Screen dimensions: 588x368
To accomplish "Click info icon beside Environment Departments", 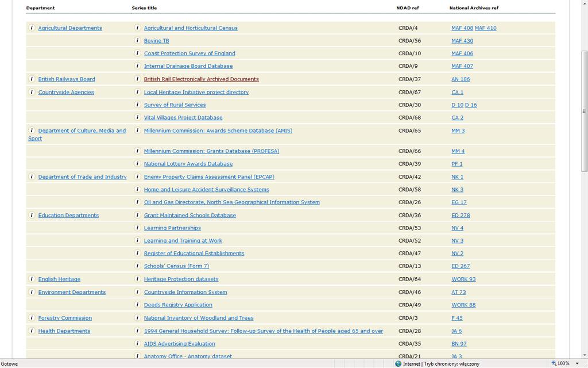I will 32,292.
